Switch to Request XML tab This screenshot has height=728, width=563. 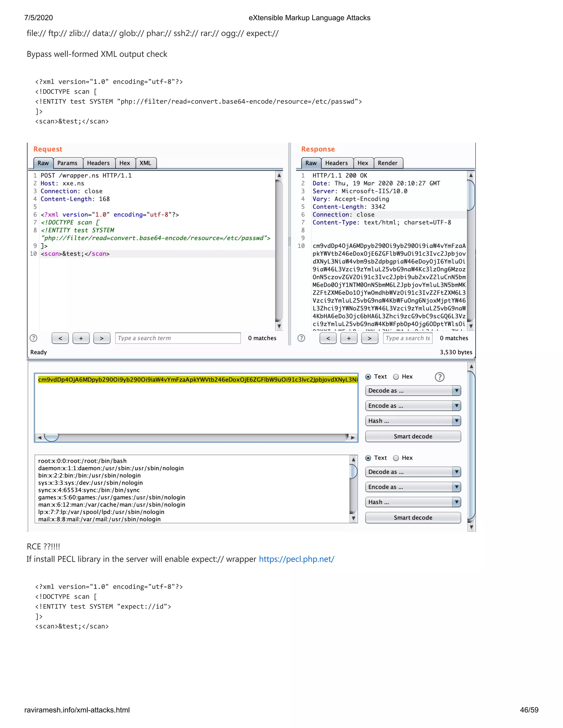click(145, 163)
